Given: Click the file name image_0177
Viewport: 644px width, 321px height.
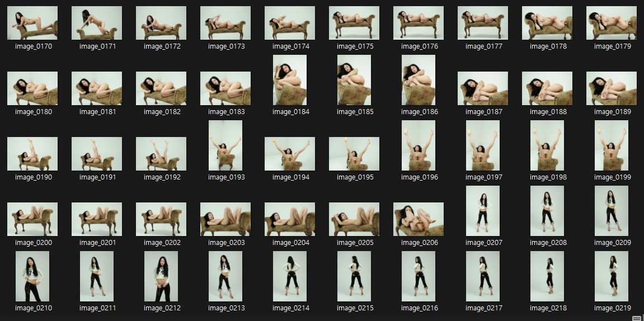Looking at the screenshot, I should [484, 46].
